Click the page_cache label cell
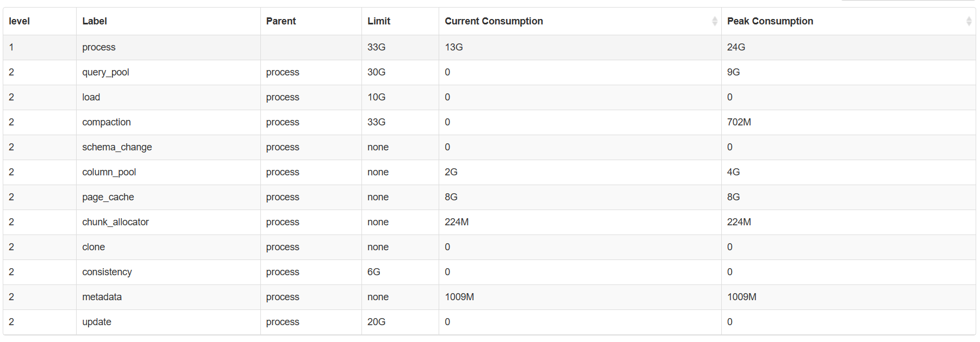Screen dimensions: 980x342 (x=108, y=197)
